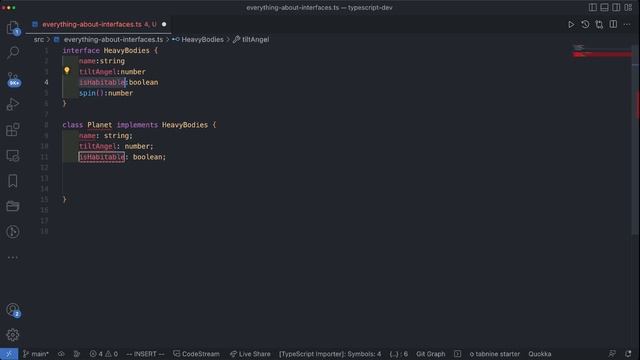Open the Explorer view in activity bar
The width and height of the screenshot is (640, 360).
pyautogui.click(x=13, y=27)
